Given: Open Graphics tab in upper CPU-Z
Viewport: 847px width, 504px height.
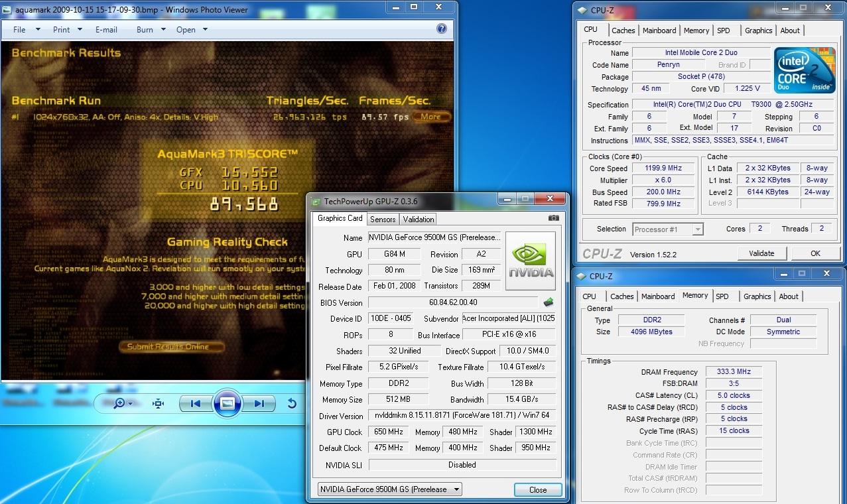Looking at the screenshot, I should (758, 31).
